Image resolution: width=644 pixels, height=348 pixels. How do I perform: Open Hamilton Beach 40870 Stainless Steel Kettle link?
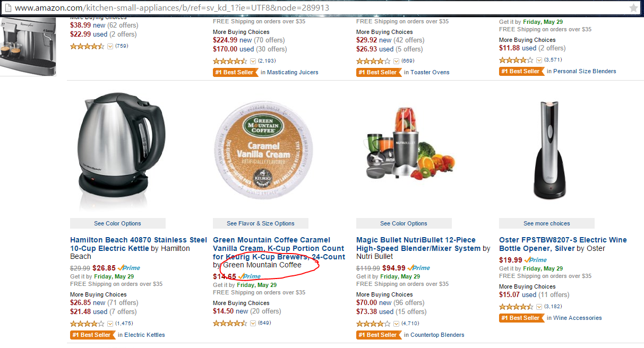point(139,244)
